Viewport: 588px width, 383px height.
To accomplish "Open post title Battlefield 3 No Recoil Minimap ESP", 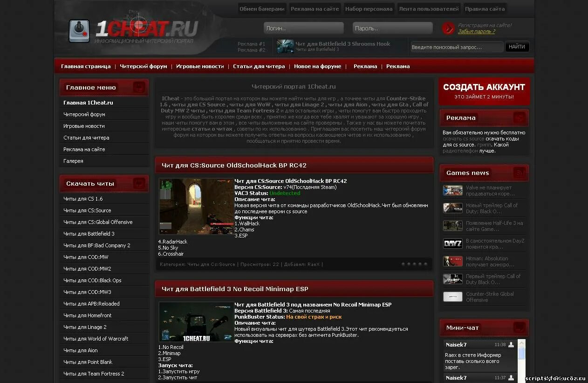I will click(x=235, y=289).
